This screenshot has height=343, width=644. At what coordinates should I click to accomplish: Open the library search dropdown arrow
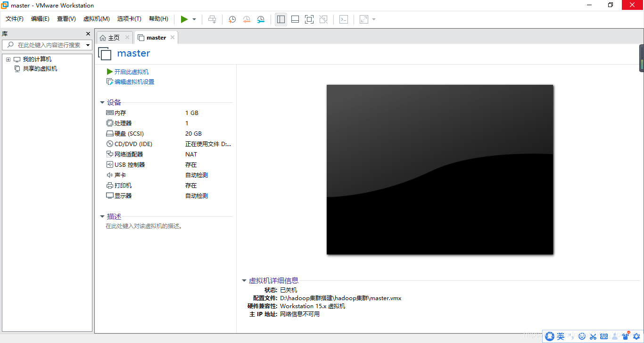pyautogui.click(x=88, y=45)
